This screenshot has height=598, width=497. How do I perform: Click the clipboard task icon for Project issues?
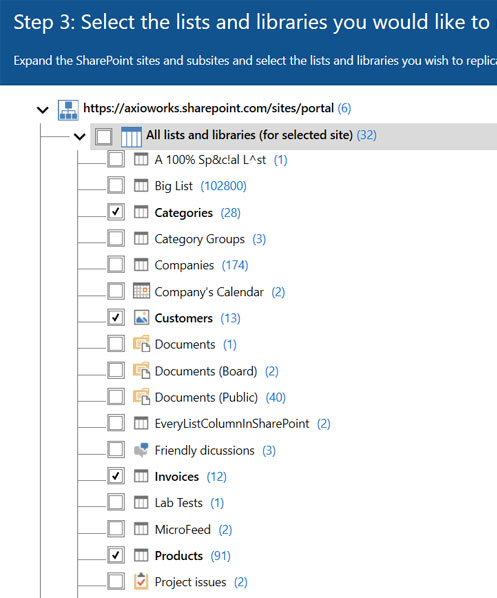[x=141, y=581]
